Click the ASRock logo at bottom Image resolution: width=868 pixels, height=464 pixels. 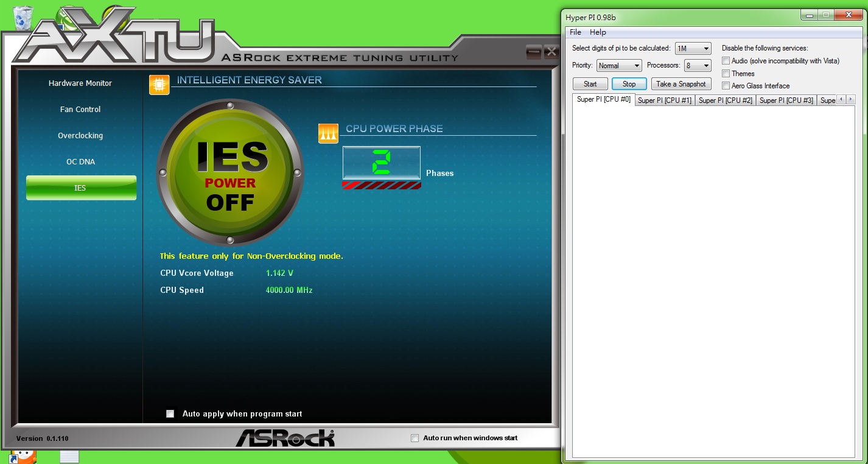tap(285, 438)
